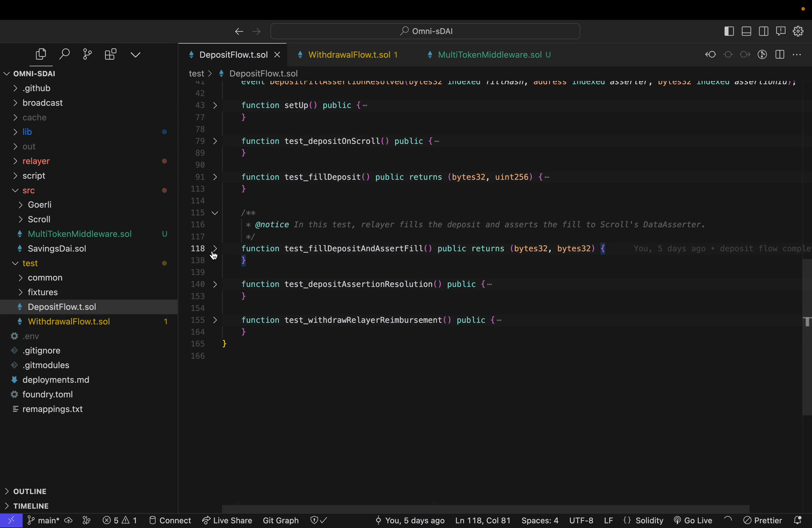812x528 pixels.
Task: Unfold test_withdrawRelayerReimbursement at line 155
Action: click(215, 320)
